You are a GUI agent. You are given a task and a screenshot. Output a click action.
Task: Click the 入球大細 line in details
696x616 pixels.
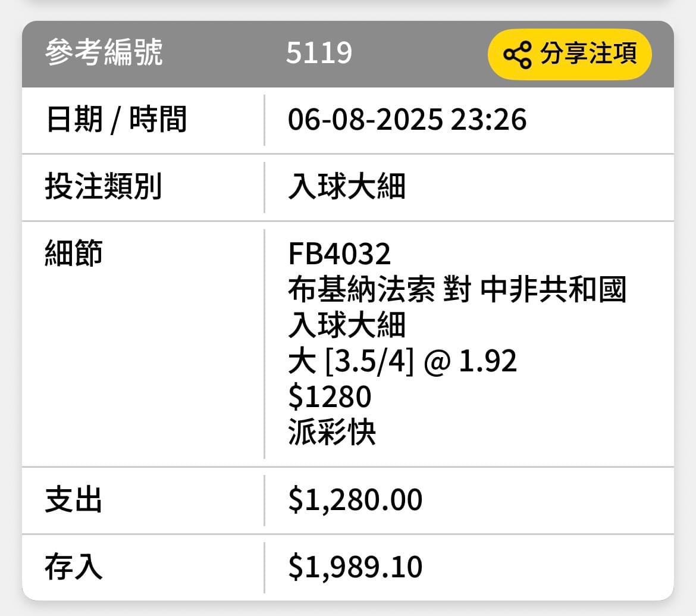(x=347, y=324)
